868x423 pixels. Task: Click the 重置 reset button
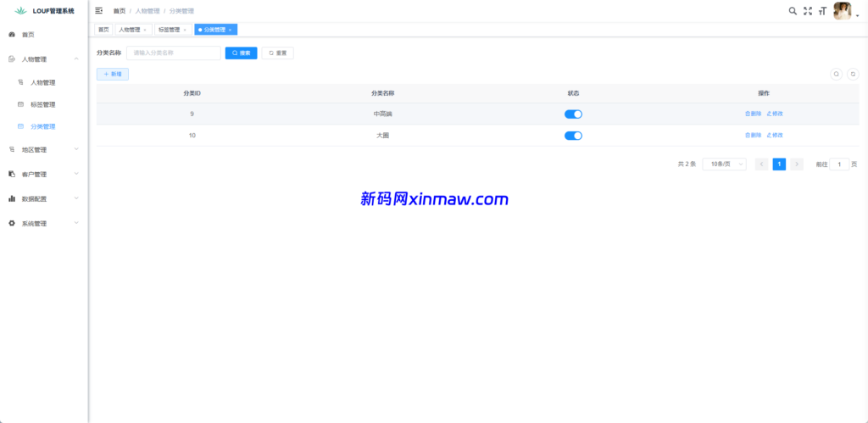(277, 53)
